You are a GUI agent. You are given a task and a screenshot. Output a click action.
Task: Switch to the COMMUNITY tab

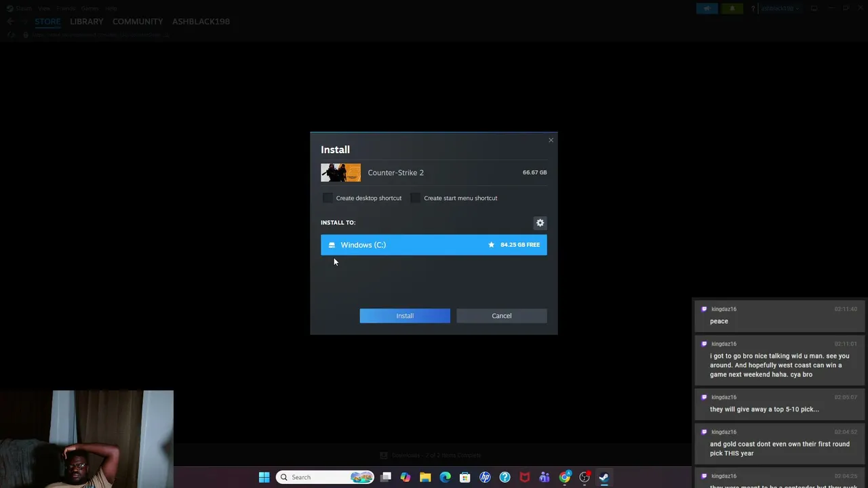138,22
